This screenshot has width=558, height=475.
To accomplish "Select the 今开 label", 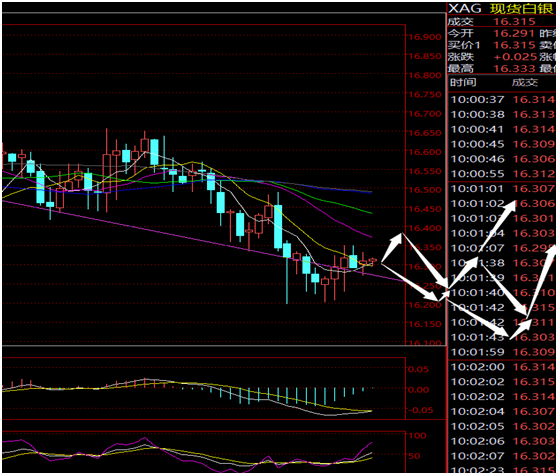I will point(460,33).
